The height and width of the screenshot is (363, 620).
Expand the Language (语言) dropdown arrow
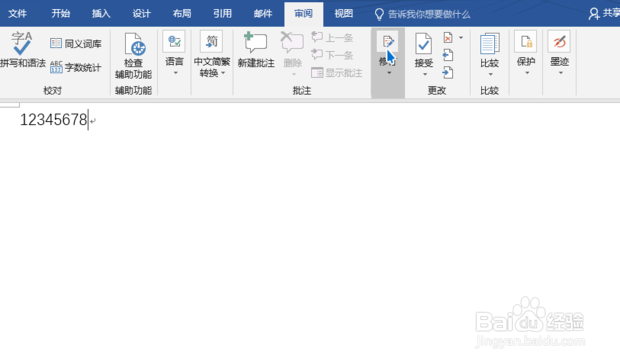(175, 73)
